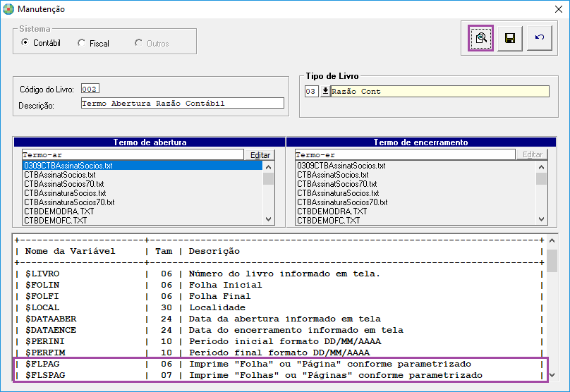
Task: Select the Contábil radio button
Action: pos(25,42)
